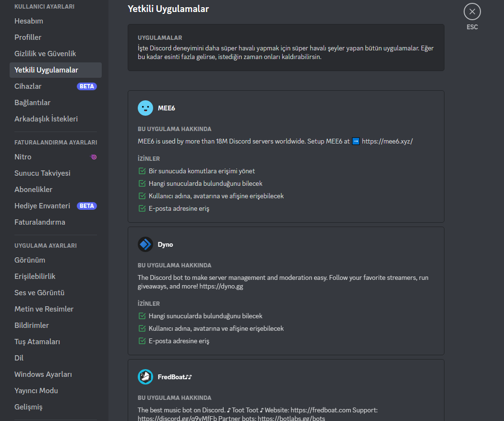The height and width of the screenshot is (421, 504).
Task: Click BETA badge next to Hediye Envanteri
Action: (87, 206)
